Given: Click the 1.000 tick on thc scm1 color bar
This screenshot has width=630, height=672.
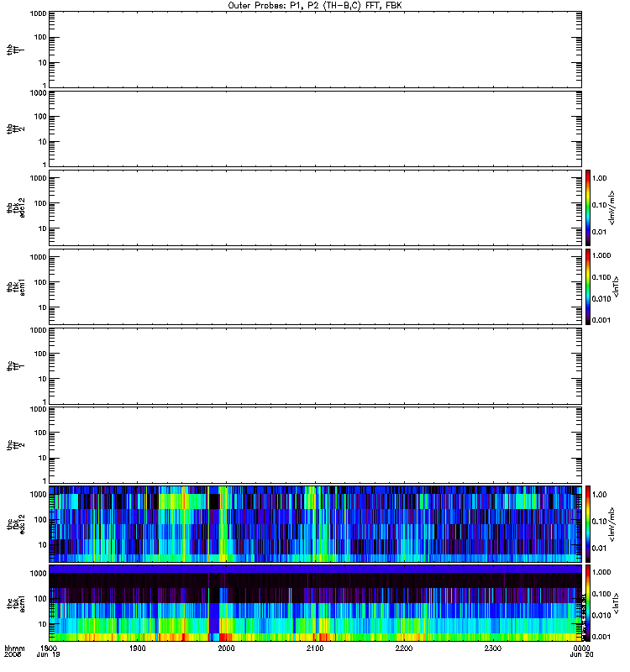Looking at the screenshot, I should click(601, 572).
